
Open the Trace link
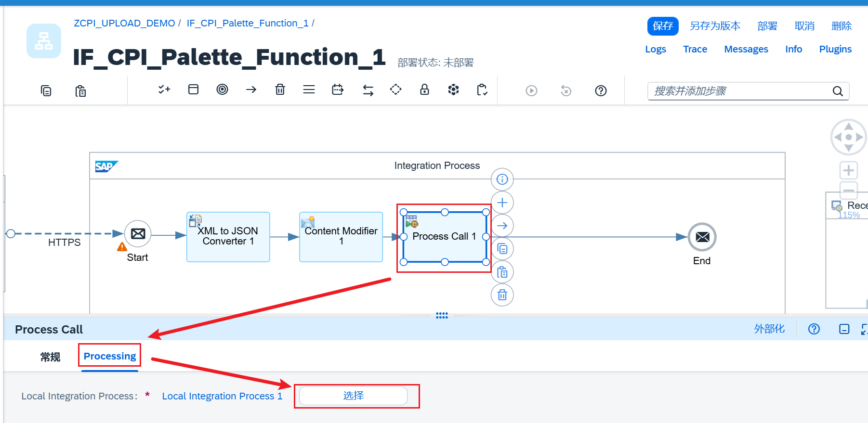click(x=695, y=49)
